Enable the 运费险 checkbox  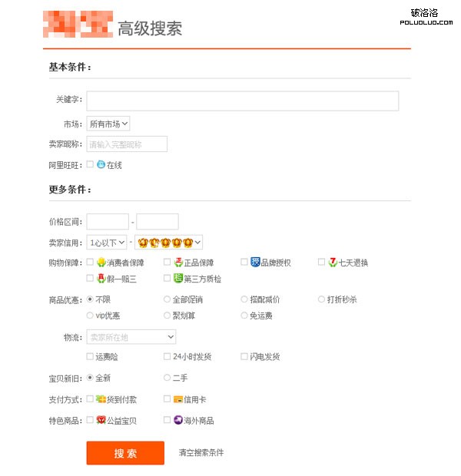(91, 357)
